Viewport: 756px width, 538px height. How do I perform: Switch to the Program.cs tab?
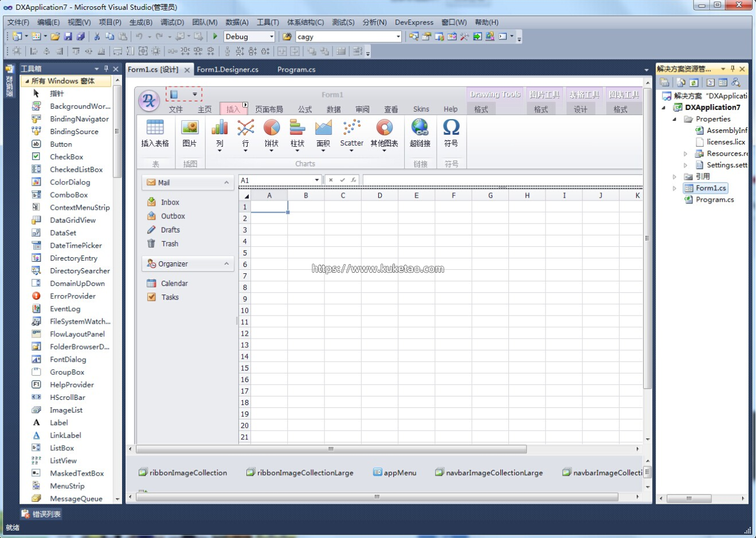[296, 70]
